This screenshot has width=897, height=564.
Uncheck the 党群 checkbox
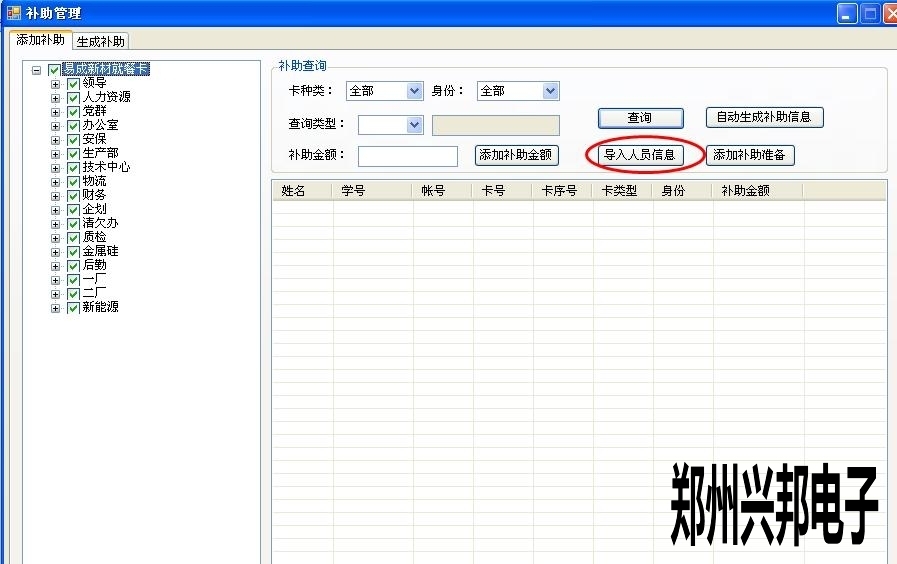(x=73, y=112)
